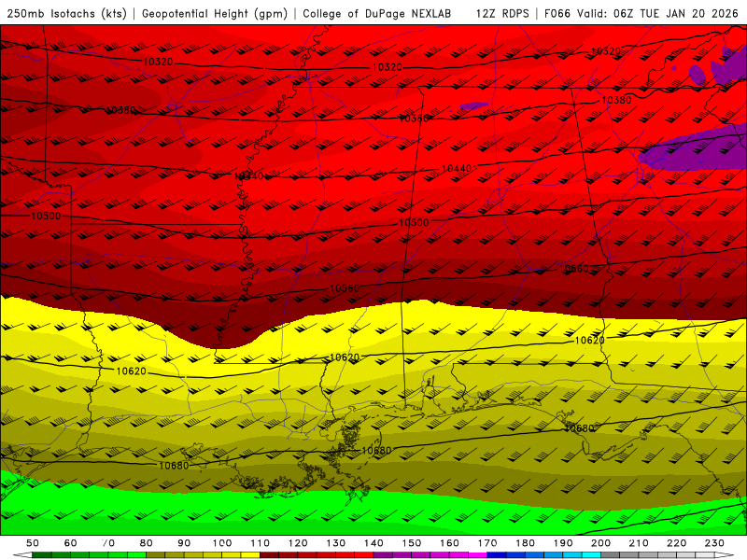Click the '250mb Isotachs (kts)' title text

[x=67, y=13]
